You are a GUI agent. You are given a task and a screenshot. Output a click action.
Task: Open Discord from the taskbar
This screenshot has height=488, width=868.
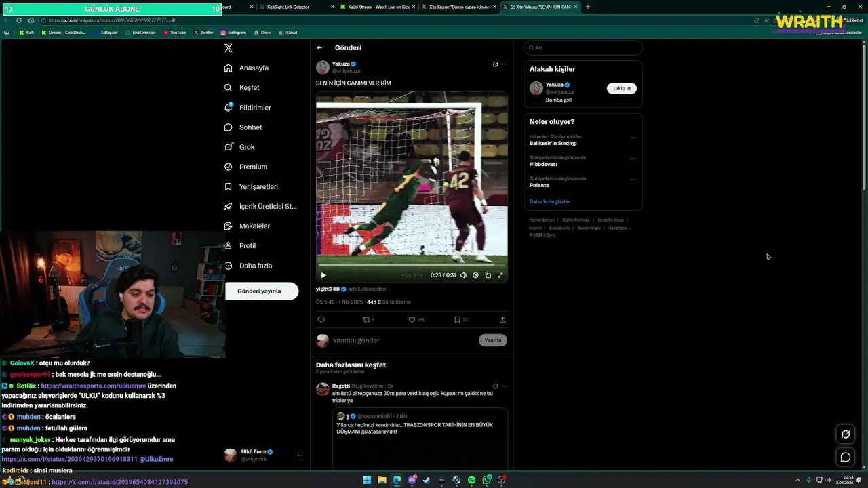(x=412, y=480)
